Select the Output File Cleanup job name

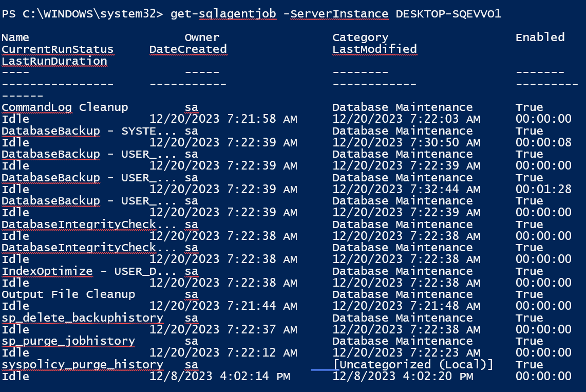coord(68,294)
